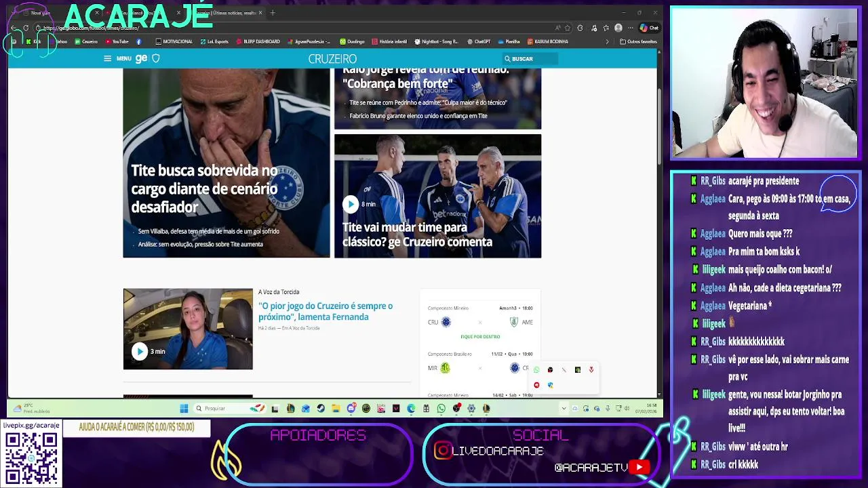Open the ge hamburger MENU icon

(107, 59)
